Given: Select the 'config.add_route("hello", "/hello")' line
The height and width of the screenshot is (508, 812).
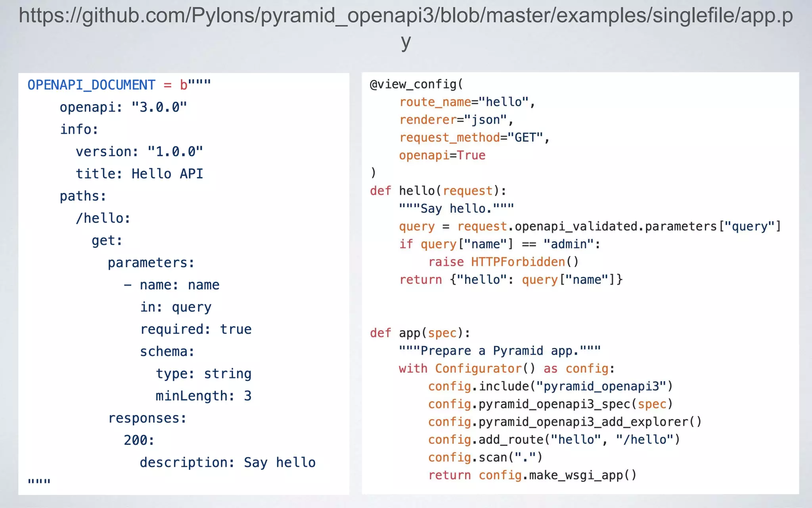Looking at the screenshot, I should (554, 440).
